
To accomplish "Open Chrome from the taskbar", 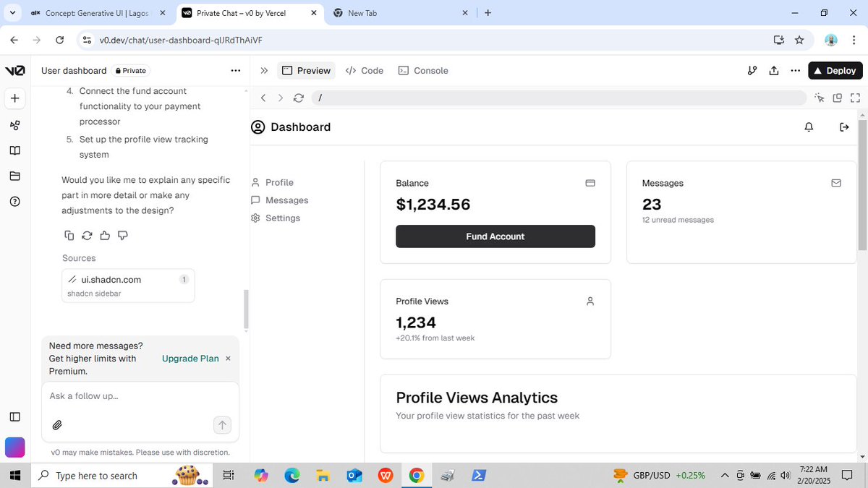I will point(416,475).
